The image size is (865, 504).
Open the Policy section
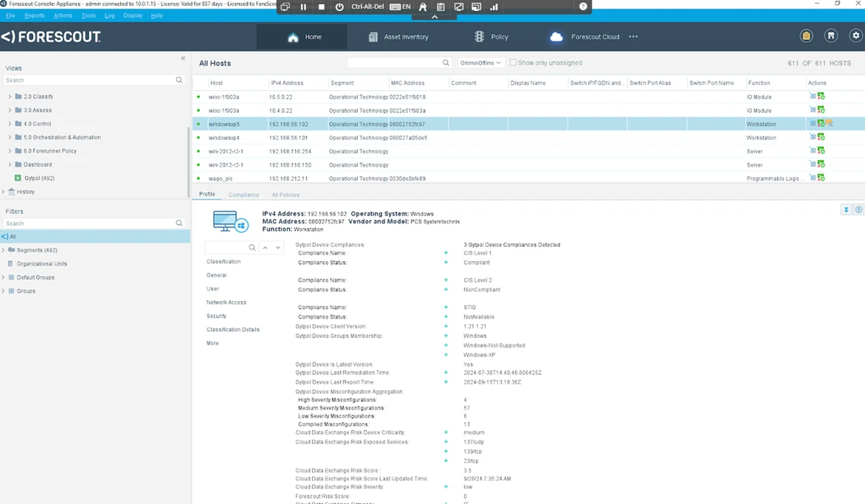[491, 37]
